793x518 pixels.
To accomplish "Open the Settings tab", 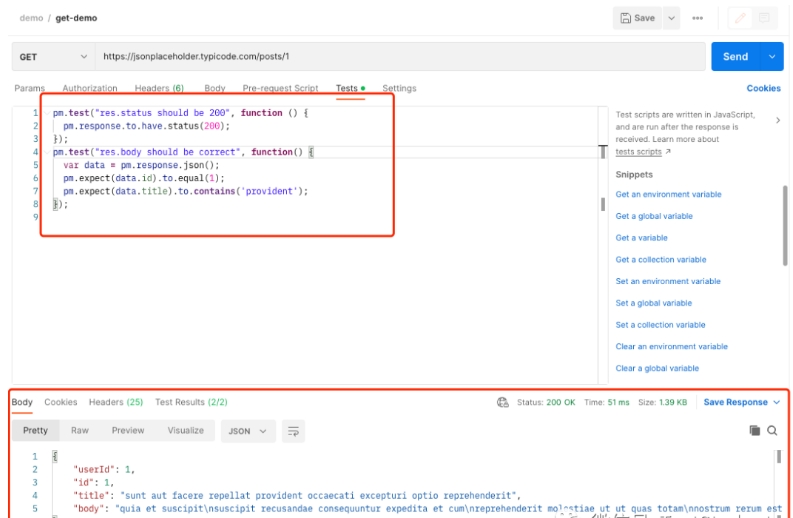I will pyautogui.click(x=399, y=88).
